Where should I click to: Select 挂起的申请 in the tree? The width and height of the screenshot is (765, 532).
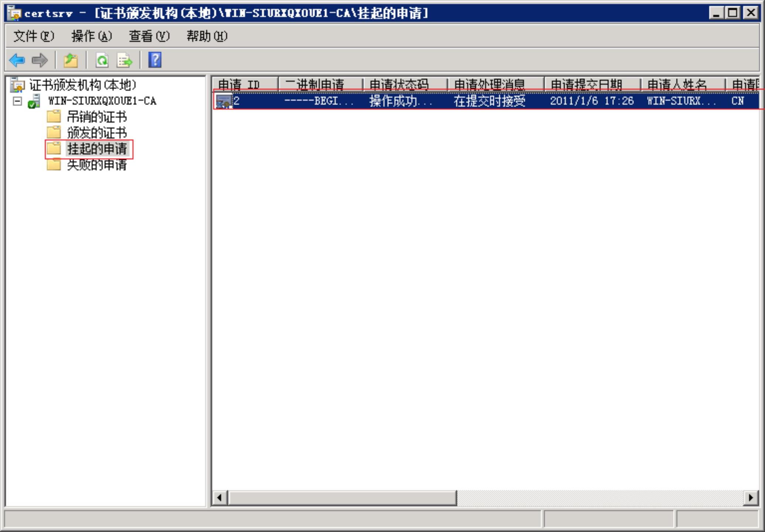pos(97,149)
